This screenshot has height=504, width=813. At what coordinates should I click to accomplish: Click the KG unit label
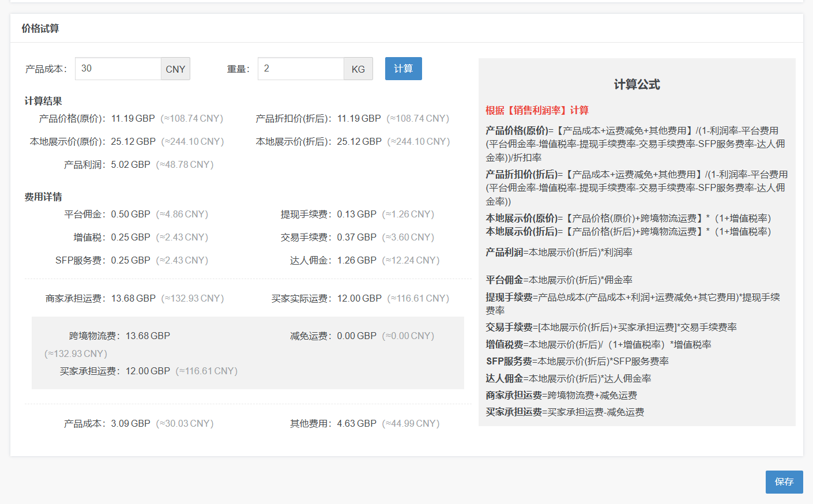pyautogui.click(x=358, y=69)
